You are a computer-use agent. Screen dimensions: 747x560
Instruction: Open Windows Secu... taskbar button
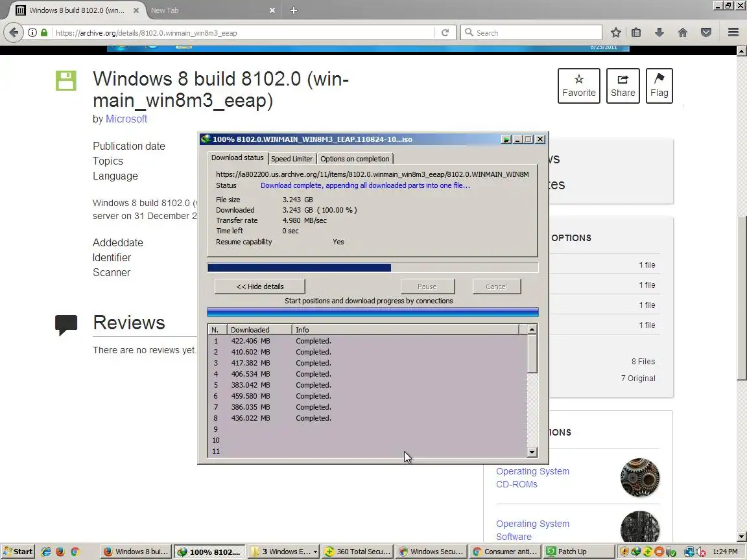[x=431, y=552]
